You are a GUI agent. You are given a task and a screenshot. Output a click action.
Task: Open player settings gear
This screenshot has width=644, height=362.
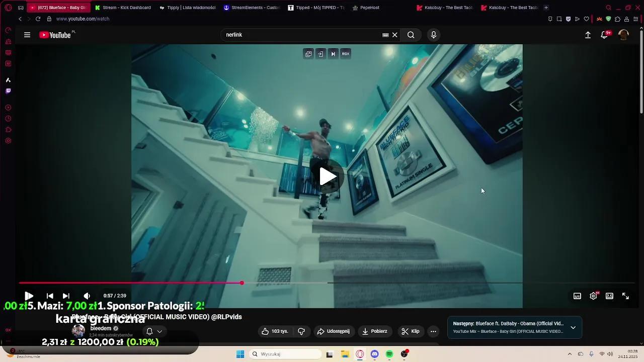(594, 296)
